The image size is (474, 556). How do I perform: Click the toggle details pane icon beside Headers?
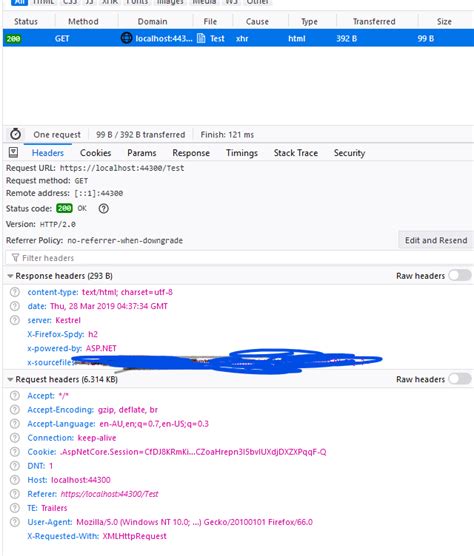tap(13, 153)
